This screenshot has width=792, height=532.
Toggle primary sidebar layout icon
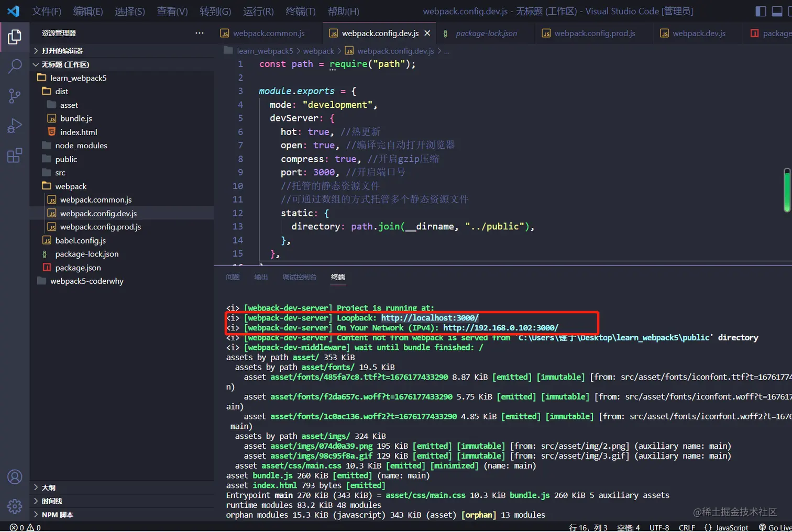click(761, 11)
